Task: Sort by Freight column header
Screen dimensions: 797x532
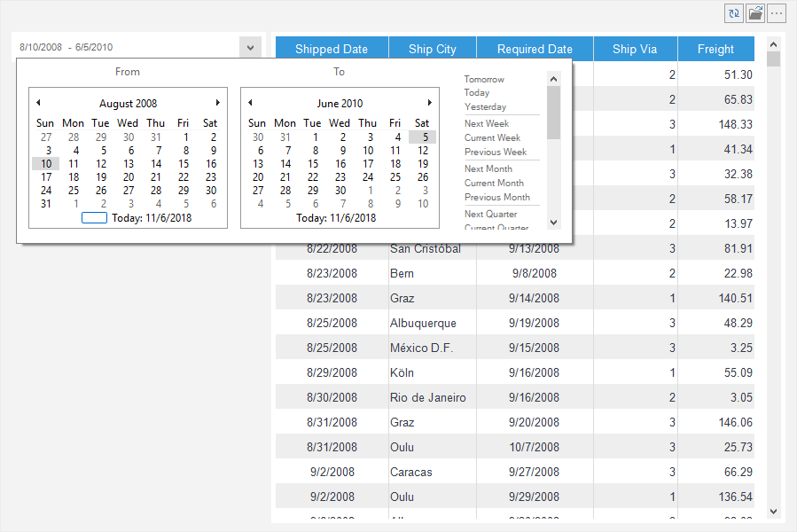Action: 715,49
